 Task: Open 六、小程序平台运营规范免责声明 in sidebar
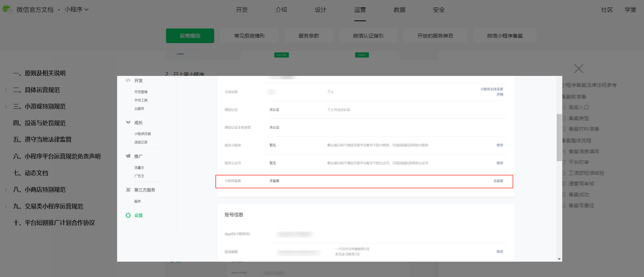[x=57, y=157]
